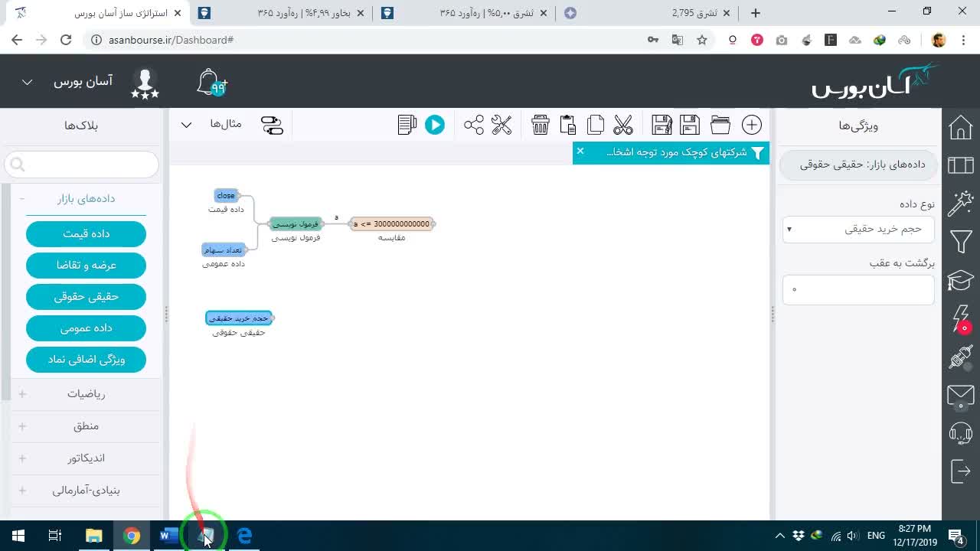Screen dimensions: 980x551
Task: Click the blocks search input field
Action: point(82,165)
